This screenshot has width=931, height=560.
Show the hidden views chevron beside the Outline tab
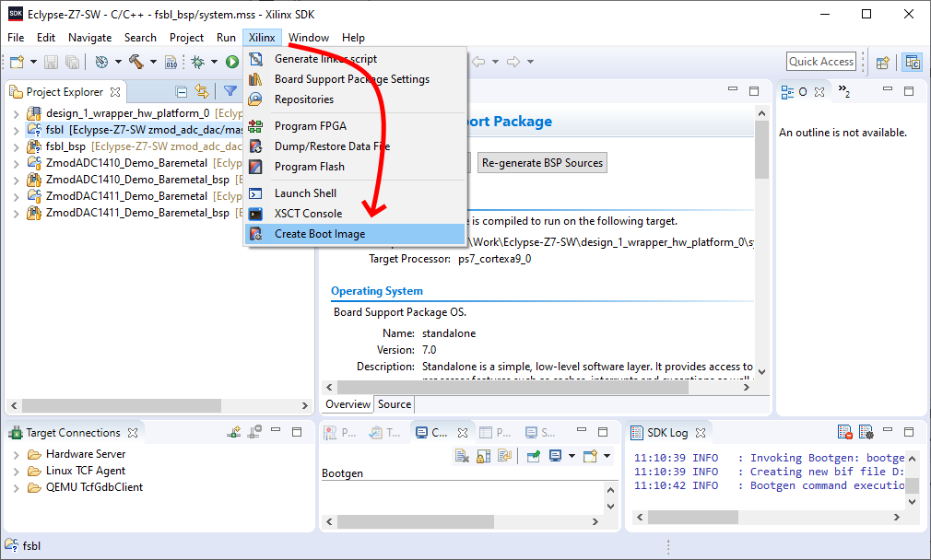tap(843, 91)
